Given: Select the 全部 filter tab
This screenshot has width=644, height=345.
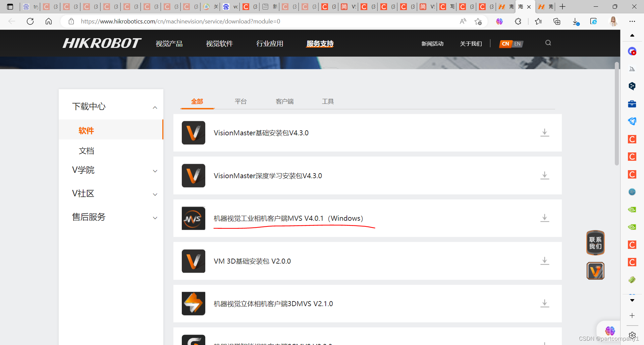Looking at the screenshot, I should pyautogui.click(x=197, y=101).
